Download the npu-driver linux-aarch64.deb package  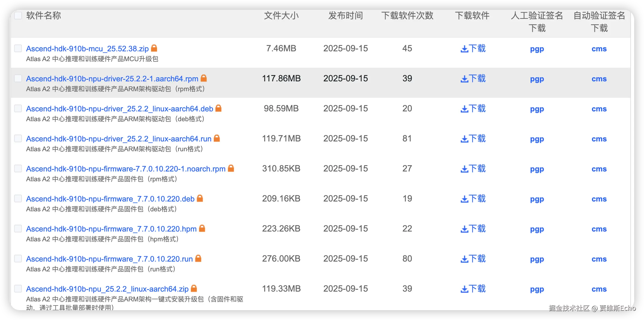pyautogui.click(x=473, y=109)
